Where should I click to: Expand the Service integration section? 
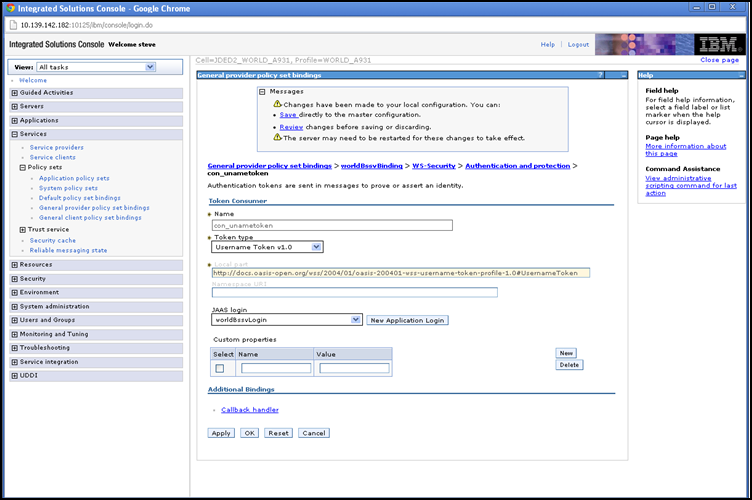point(15,362)
